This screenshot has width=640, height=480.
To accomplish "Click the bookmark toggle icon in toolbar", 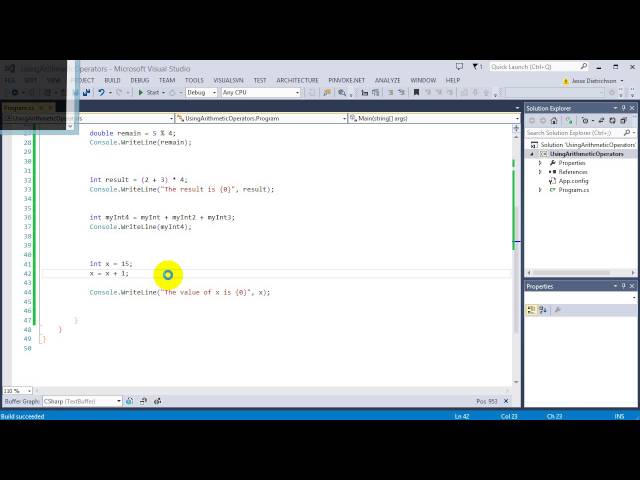I will pos(416,93).
